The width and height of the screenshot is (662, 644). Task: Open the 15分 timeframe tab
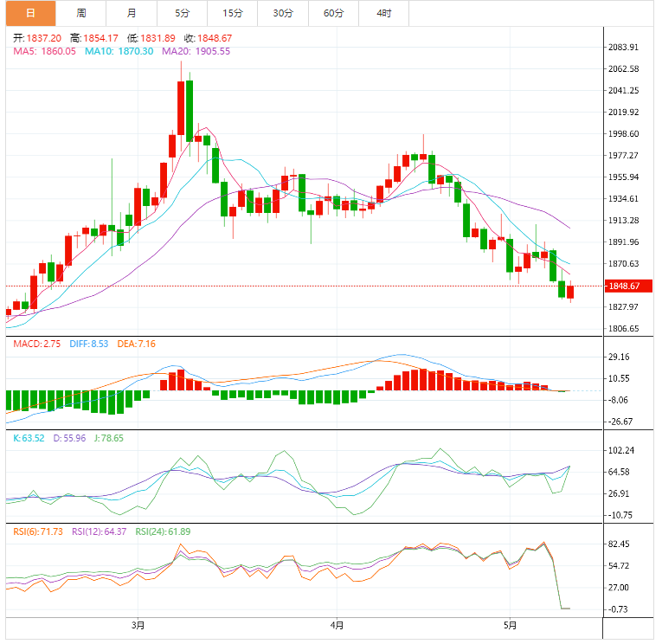[x=233, y=13]
